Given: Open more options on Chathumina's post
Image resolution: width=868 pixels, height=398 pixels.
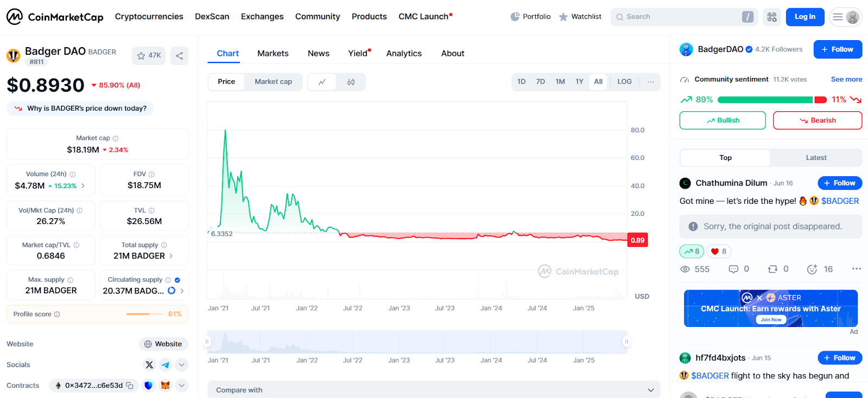Looking at the screenshot, I should [x=857, y=269].
